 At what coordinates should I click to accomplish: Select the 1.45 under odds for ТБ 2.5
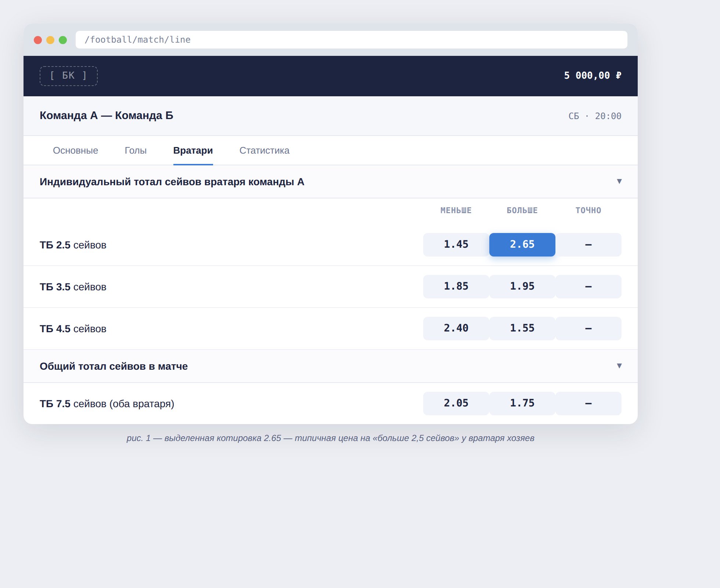[x=456, y=245]
